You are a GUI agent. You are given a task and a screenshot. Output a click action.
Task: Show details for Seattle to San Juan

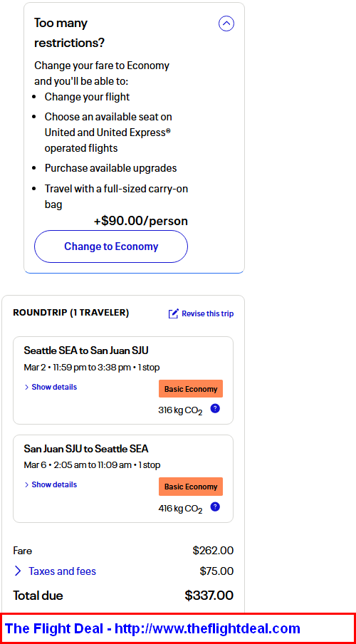[51, 387]
